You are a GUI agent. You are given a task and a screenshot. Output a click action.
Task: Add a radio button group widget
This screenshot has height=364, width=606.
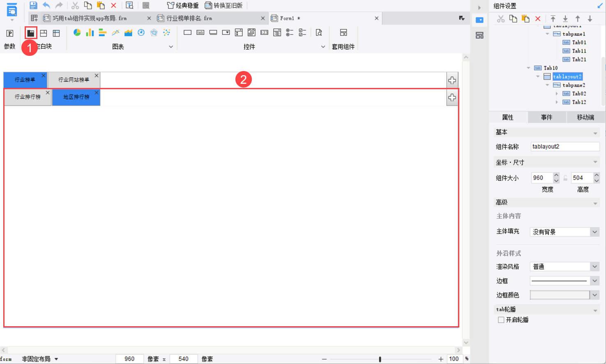point(290,32)
